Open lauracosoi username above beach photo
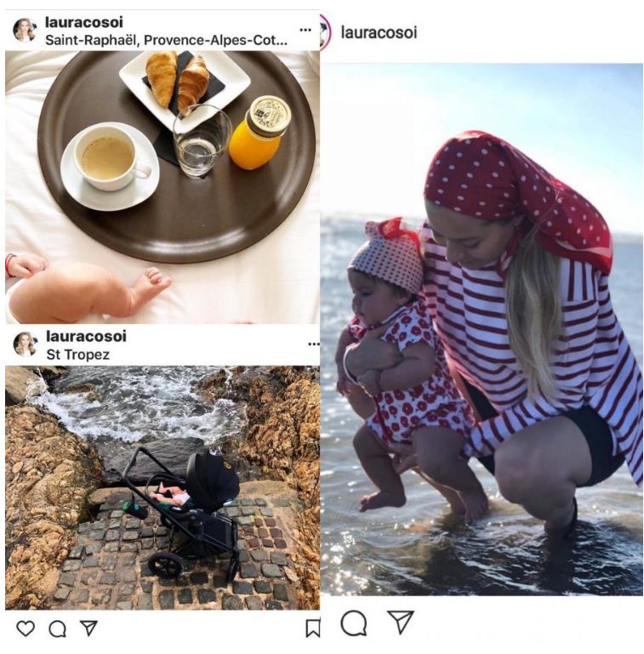 [x=379, y=32]
